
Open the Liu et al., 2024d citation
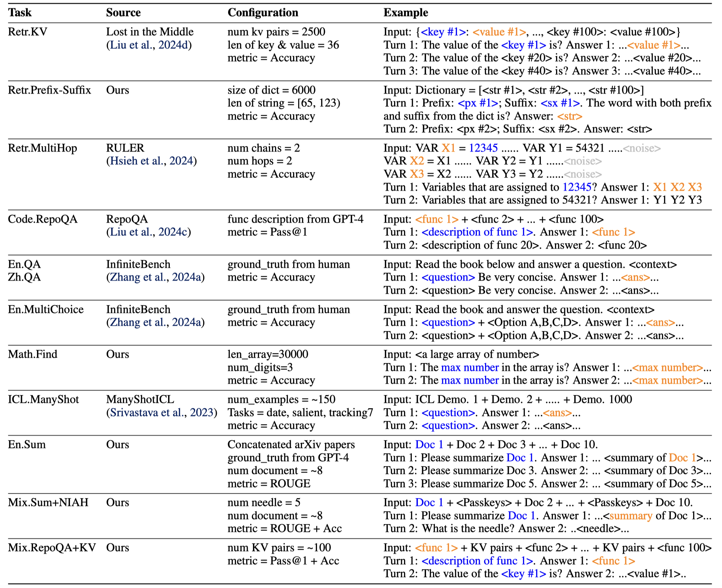pyautogui.click(x=149, y=45)
